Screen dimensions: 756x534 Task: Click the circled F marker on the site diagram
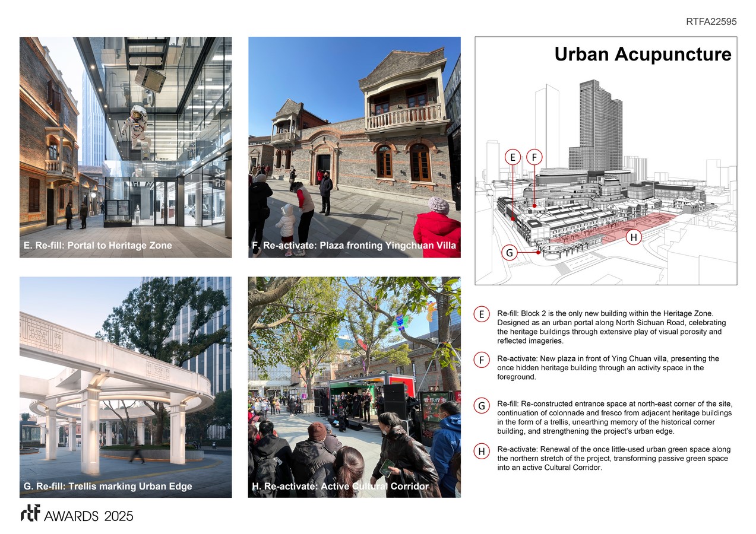pos(534,157)
